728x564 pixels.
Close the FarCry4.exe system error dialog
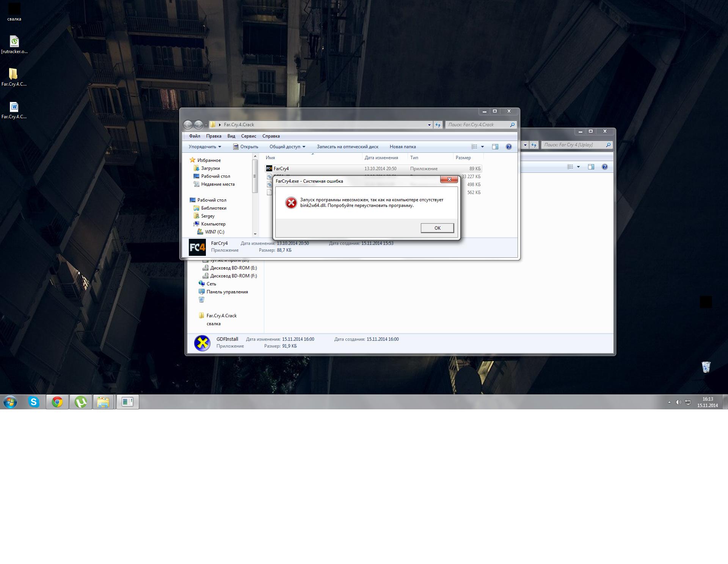(449, 179)
